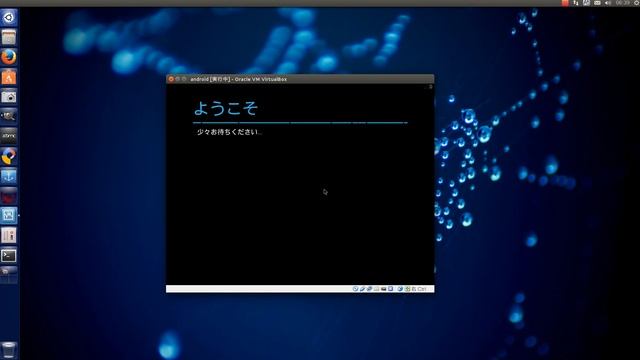640x360 pixels.
Task: Click the 少々お待ちください waiting message
Action: coord(229,132)
